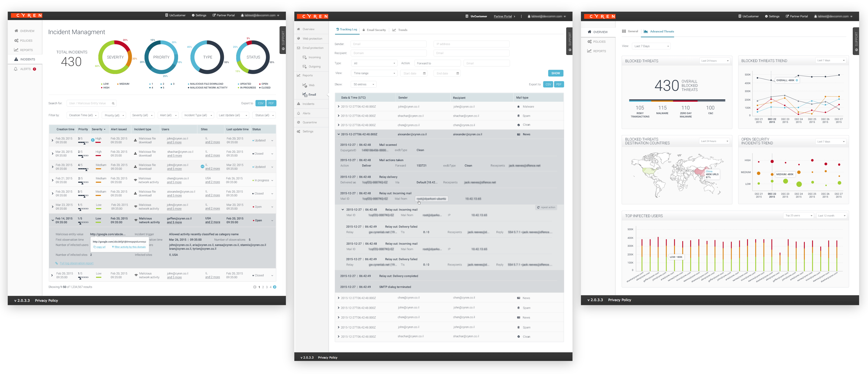Click Incoming mail icon in sidebar
868x374 pixels.
point(305,57)
